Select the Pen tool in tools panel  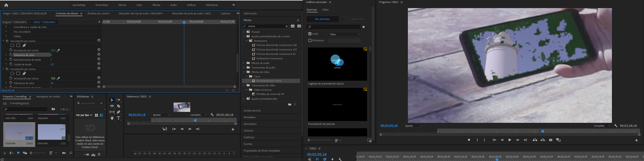(x=118, y=112)
